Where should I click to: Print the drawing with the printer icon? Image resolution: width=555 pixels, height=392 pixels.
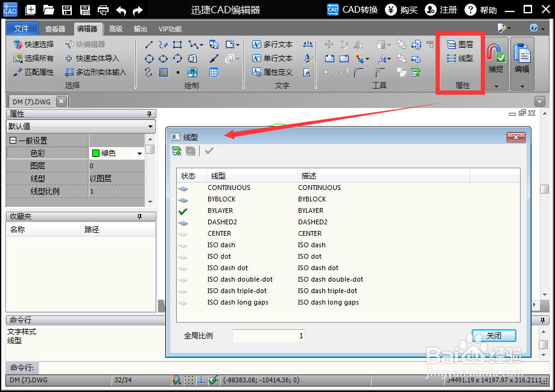coord(103,10)
